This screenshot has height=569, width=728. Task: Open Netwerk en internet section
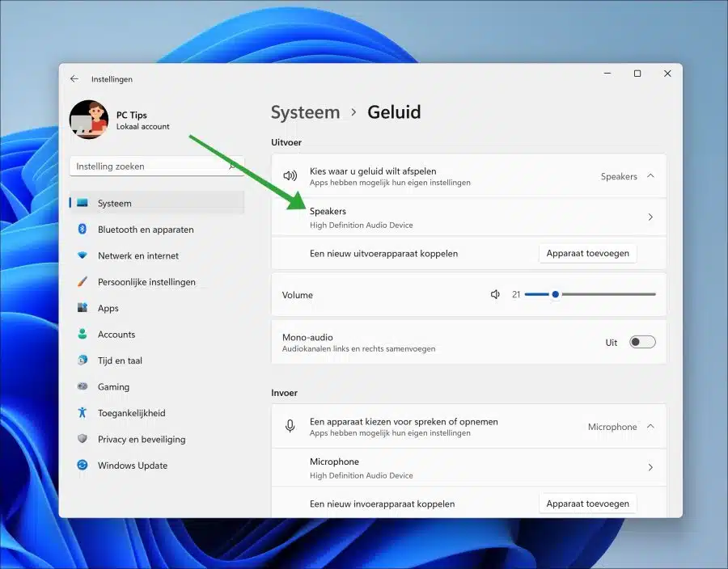(x=157, y=255)
